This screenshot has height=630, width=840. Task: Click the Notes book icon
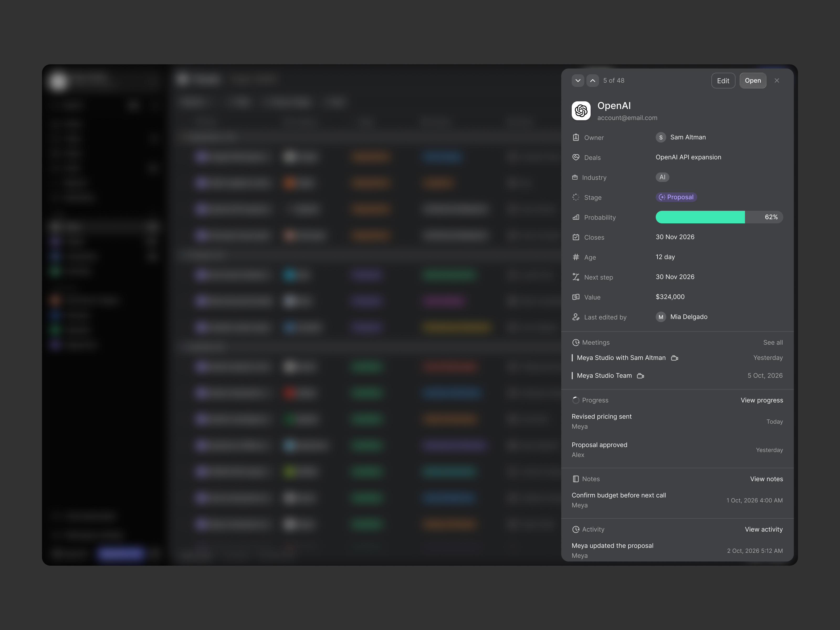point(576,479)
